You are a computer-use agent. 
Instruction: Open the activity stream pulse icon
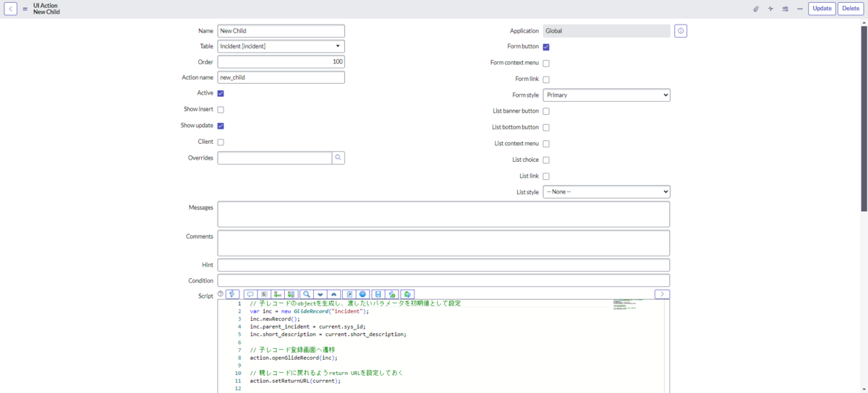770,9
